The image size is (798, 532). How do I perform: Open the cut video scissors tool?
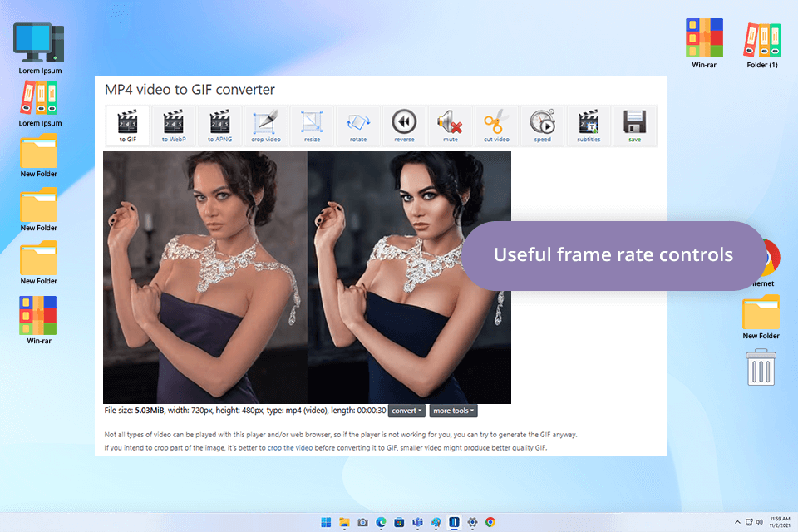(496, 126)
